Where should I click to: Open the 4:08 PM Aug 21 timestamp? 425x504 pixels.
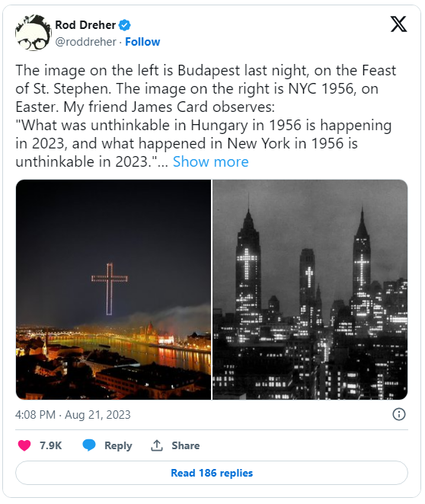tap(73, 415)
